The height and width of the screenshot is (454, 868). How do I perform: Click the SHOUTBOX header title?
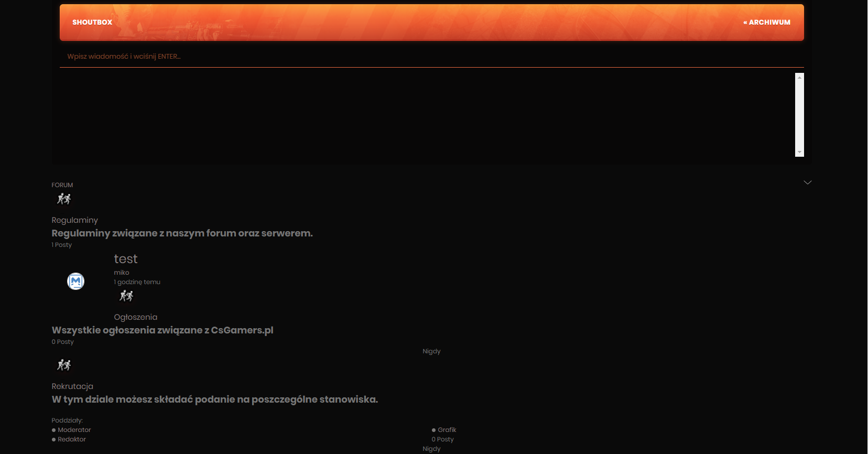[x=92, y=23]
